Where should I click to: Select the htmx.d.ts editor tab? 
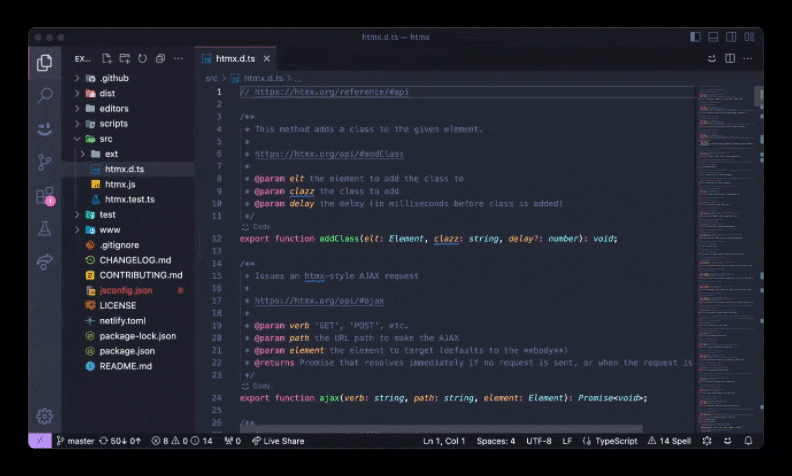click(235, 59)
